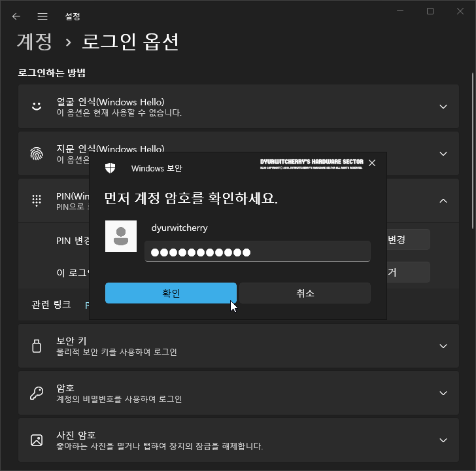Click the dyurwitcherry username text
476x471 pixels.
point(179,228)
